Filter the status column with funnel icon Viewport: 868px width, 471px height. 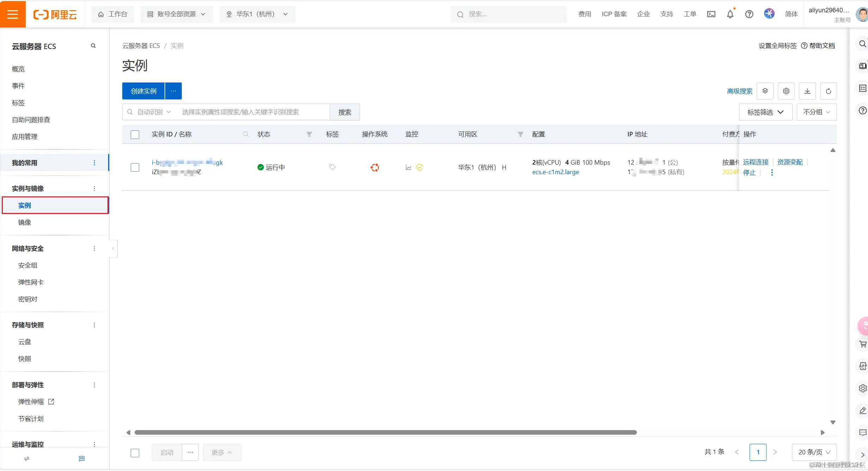point(309,134)
